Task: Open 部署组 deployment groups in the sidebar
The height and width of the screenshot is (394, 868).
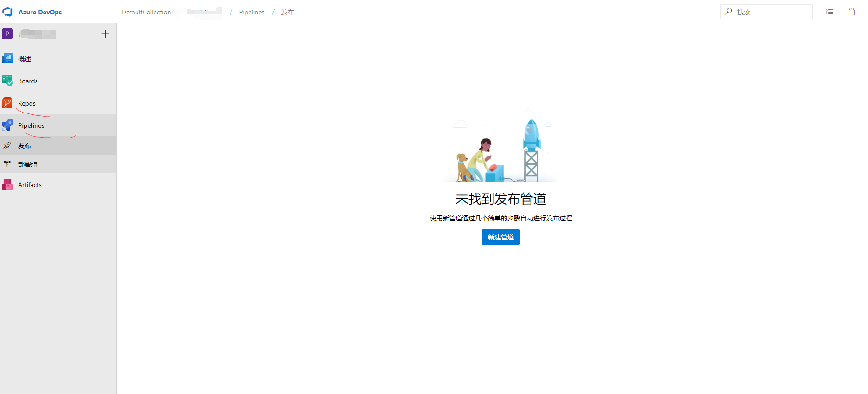Action: click(x=28, y=164)
